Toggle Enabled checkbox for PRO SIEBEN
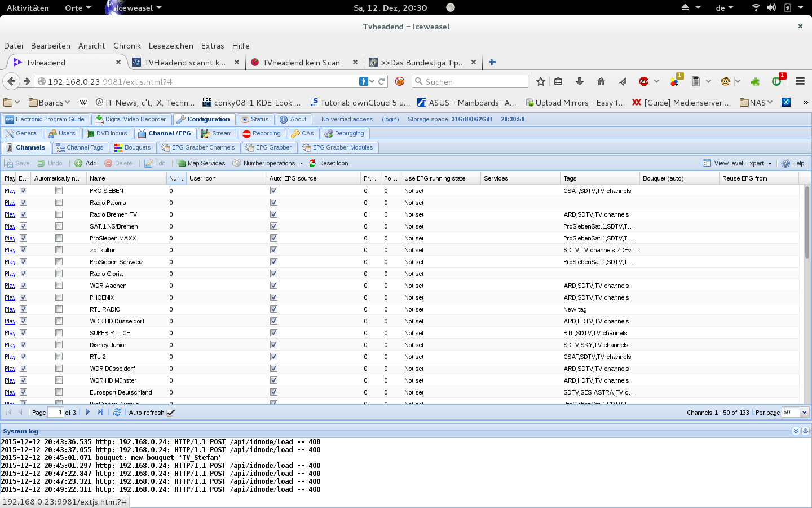 [23, 190]
